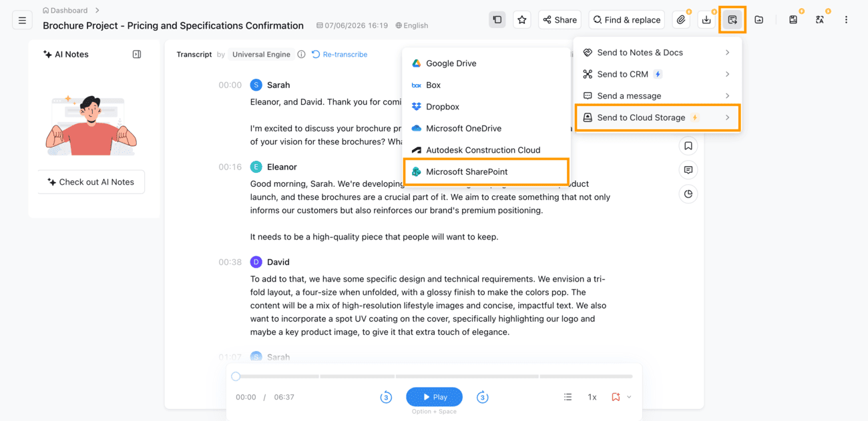868x421 pixels.
Task: Click the Check out AI Notes button
Action: pos(91,182)
